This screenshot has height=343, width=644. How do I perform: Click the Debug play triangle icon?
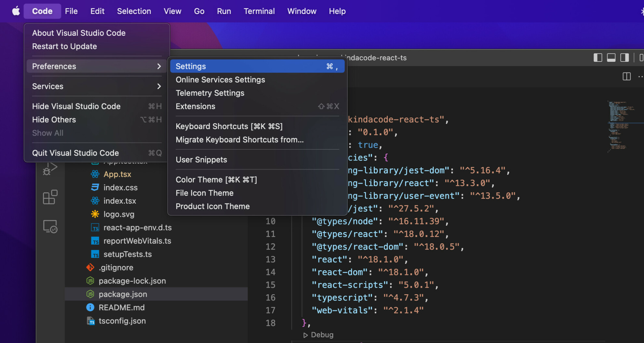pos(305,335)
